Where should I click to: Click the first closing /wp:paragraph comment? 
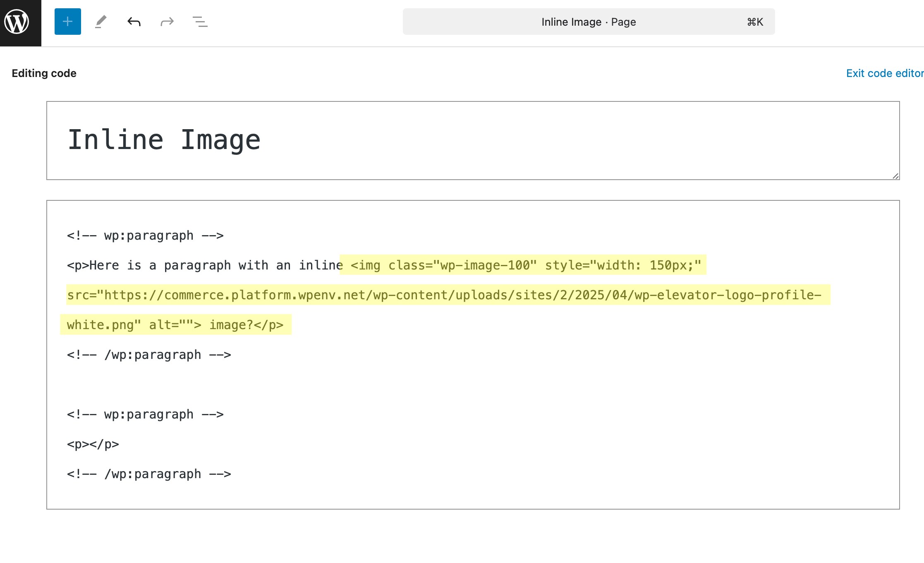tap(149, 355)
